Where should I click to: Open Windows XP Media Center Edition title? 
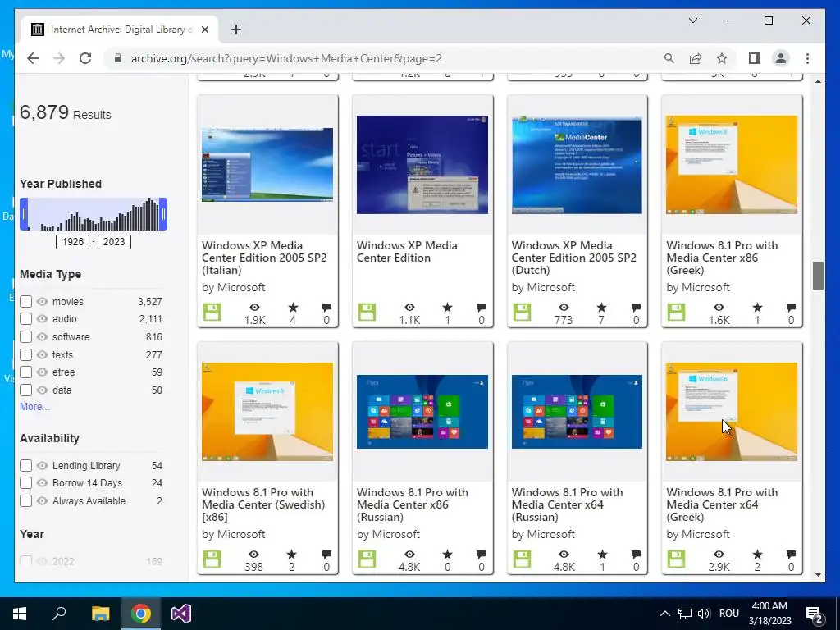[407, 252]
